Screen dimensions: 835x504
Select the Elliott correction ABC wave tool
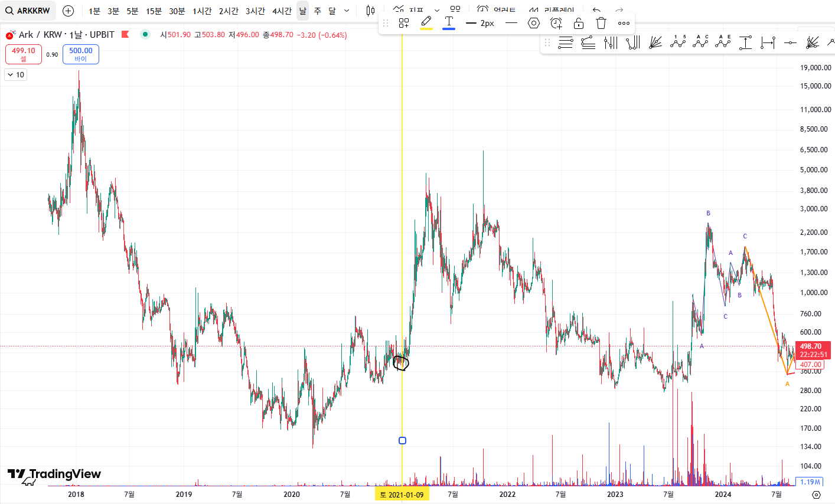[x=700, y=41]
